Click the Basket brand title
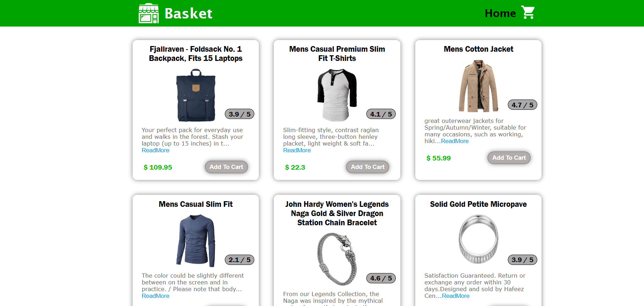The width and height of the screenshot is (644, 306). (x=188, y=13)
